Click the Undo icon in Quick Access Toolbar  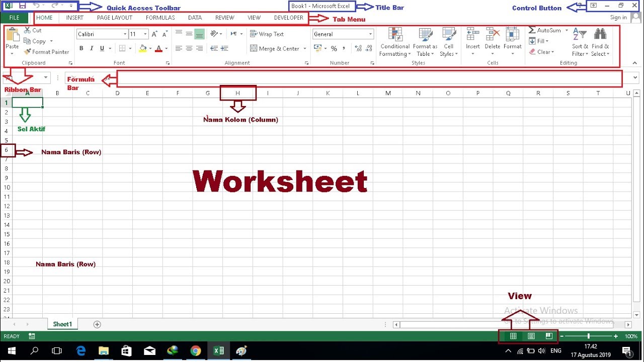click(x=36, y=6)
